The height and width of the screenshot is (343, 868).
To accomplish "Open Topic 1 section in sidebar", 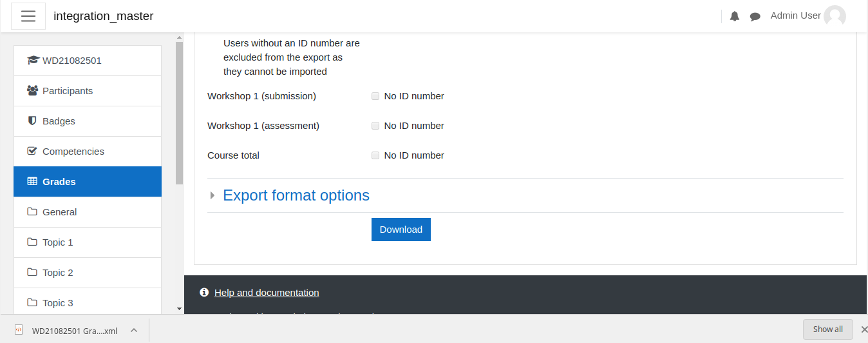I will coord(88,242).
